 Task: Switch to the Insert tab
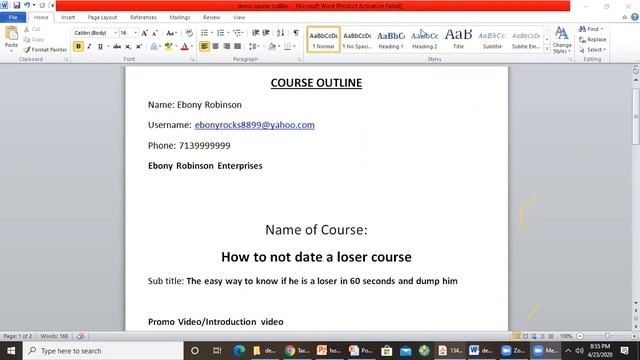coord(68,18)
